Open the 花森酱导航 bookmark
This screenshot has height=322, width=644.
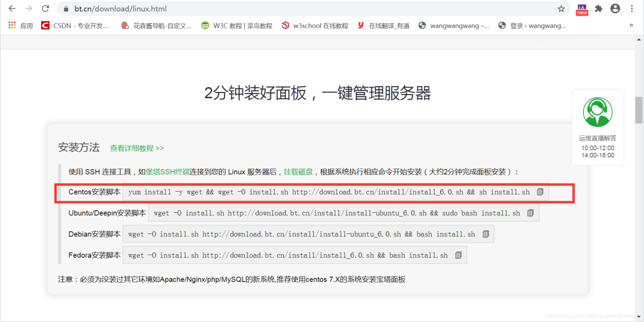156,26
